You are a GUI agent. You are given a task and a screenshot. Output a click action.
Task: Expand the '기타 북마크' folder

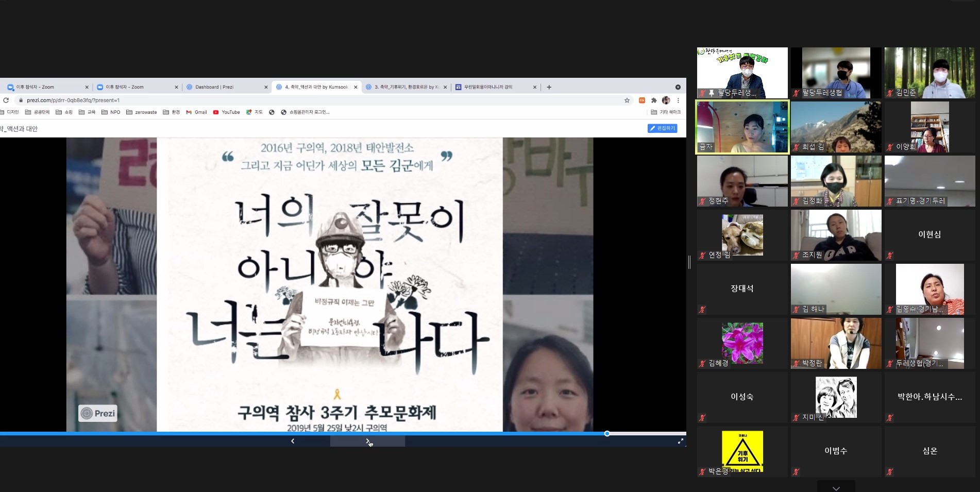666,112
